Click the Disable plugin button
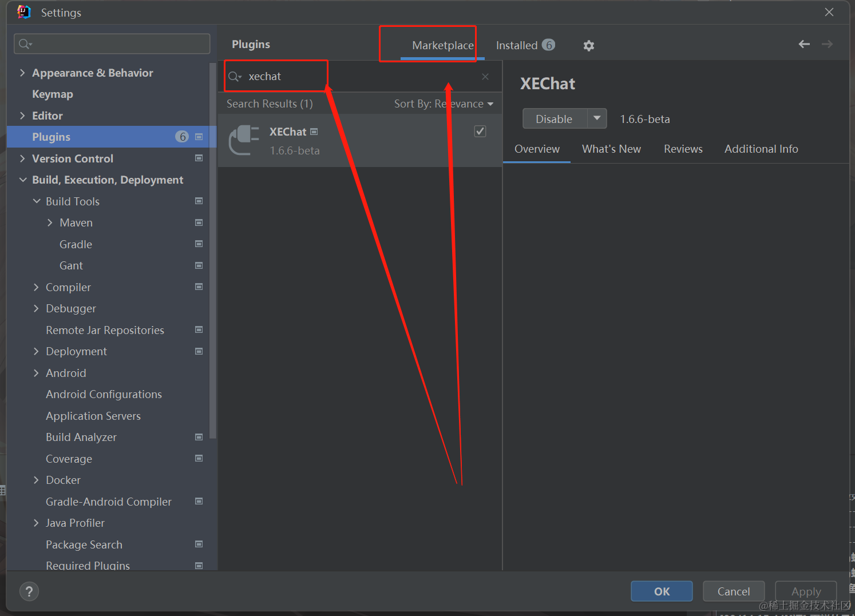 pos(555,119)
